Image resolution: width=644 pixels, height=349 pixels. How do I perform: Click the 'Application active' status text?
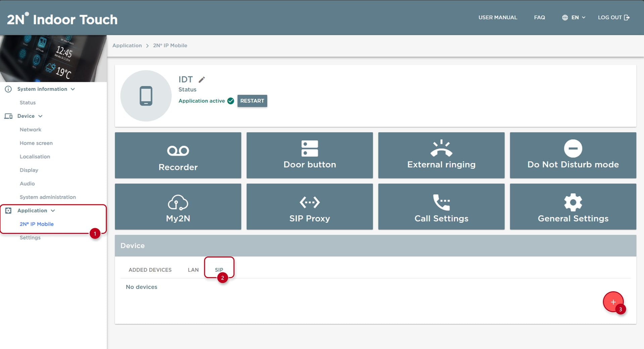pyautogui.click(x=202, y=101)
